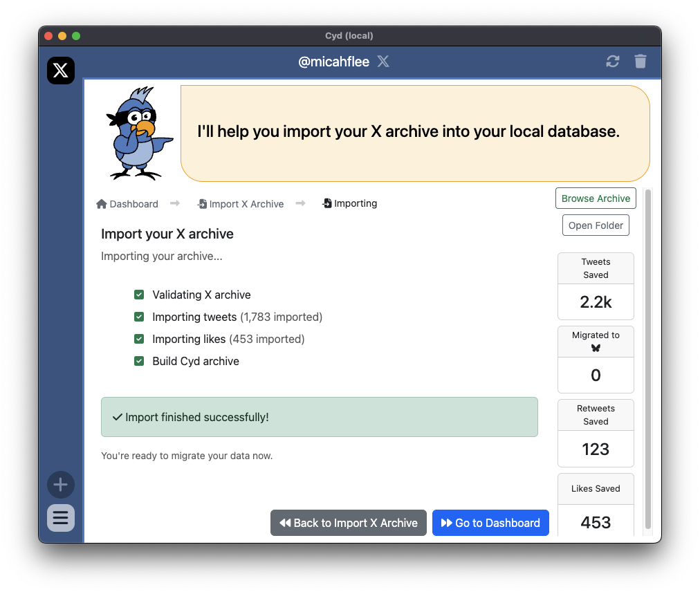The width and height of the screenshot is (700, 594).
Task: Click the 'Import your X archive' heading
Action: pyautogui.click(x=167, y=234)
